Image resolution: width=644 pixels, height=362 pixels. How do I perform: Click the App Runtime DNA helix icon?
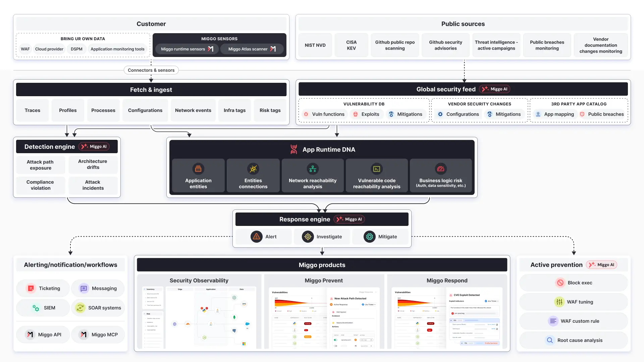294,149
